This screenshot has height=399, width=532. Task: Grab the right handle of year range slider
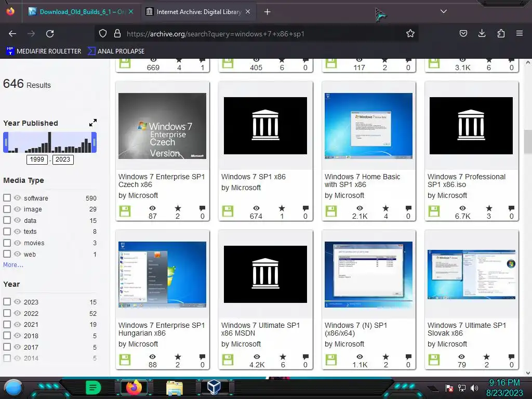pos(95,142)
